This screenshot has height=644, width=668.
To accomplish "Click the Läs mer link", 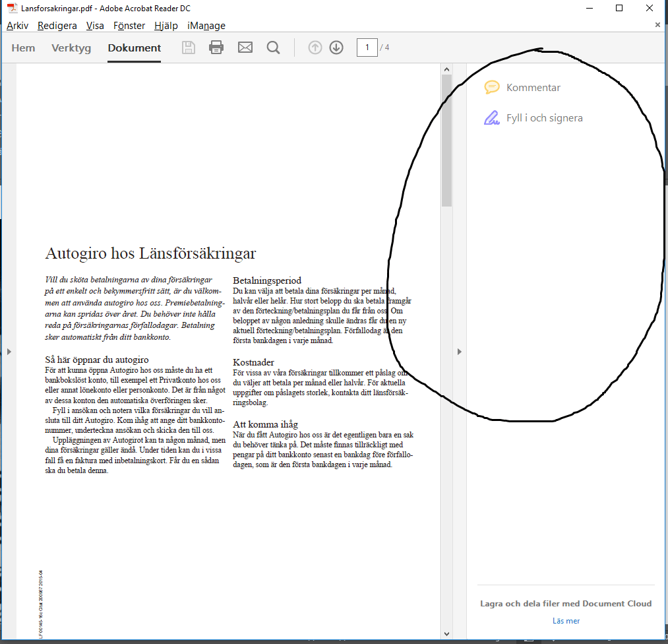I will tap(565, 620).
